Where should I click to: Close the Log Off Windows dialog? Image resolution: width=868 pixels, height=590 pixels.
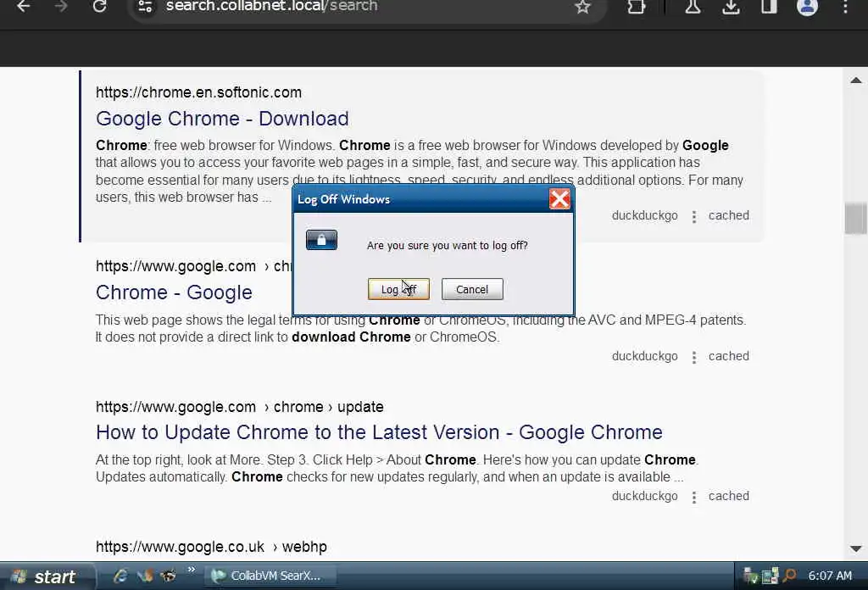tap(559, 198)
